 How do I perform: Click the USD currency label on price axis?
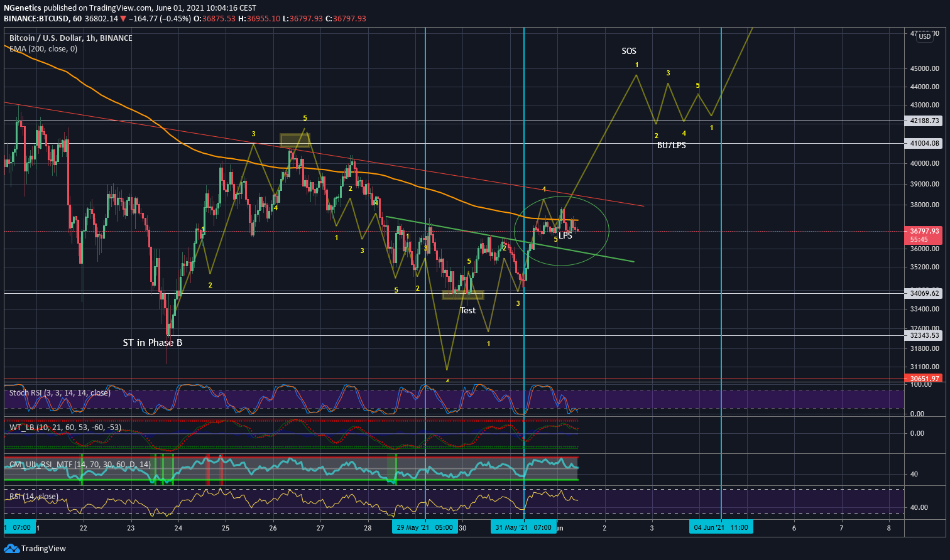click(925, 37)
